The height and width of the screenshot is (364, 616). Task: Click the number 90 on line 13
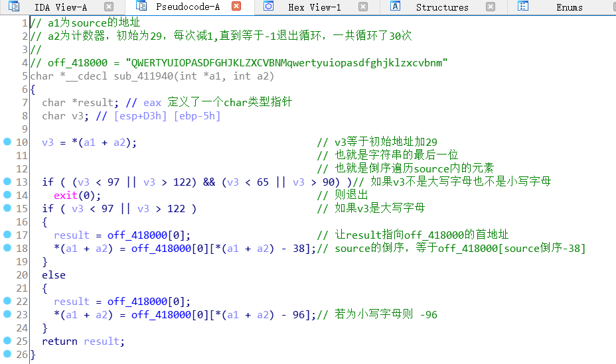click(329, 182)
